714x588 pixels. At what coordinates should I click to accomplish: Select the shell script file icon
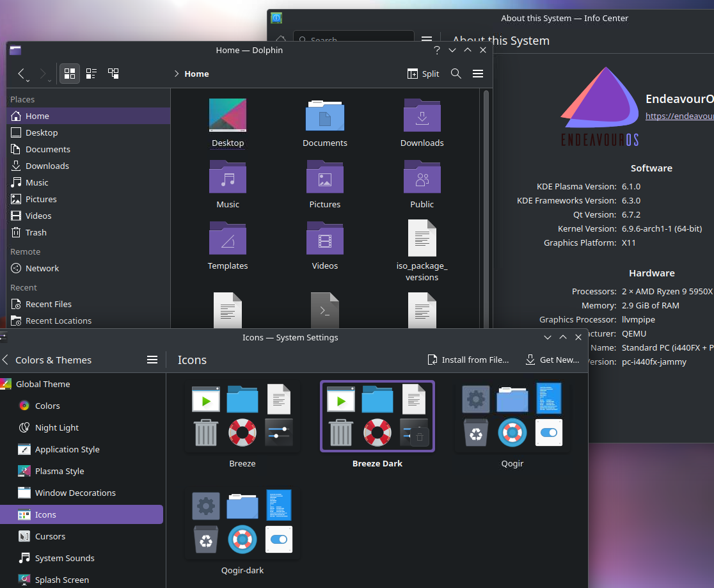pyautogui.click(x=324, y=310)
